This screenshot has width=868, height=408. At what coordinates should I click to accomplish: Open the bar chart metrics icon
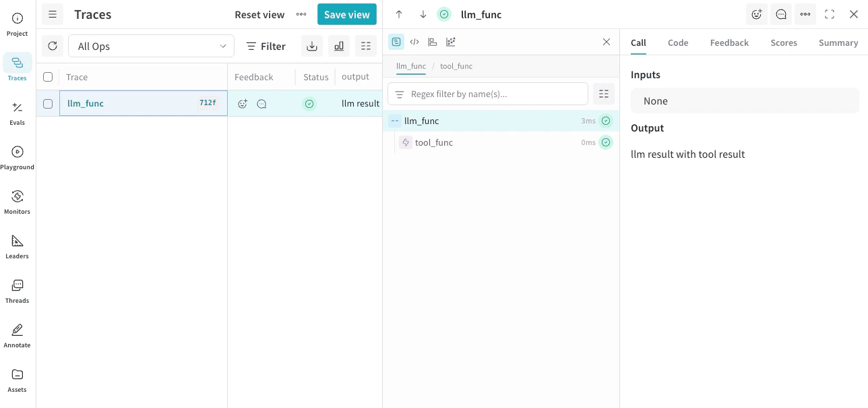point(338,46)
